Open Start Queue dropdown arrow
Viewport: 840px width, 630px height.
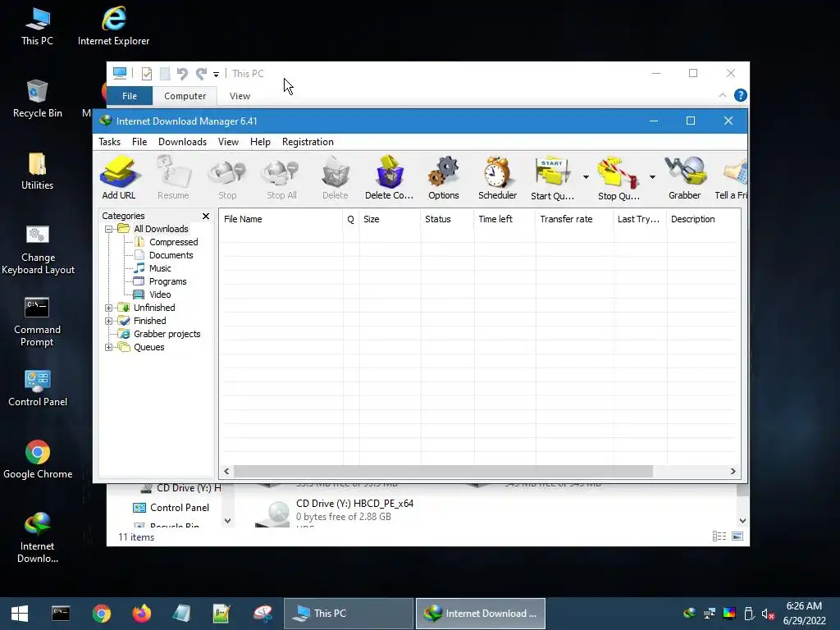pyautogui.click(x=586, y=177)
